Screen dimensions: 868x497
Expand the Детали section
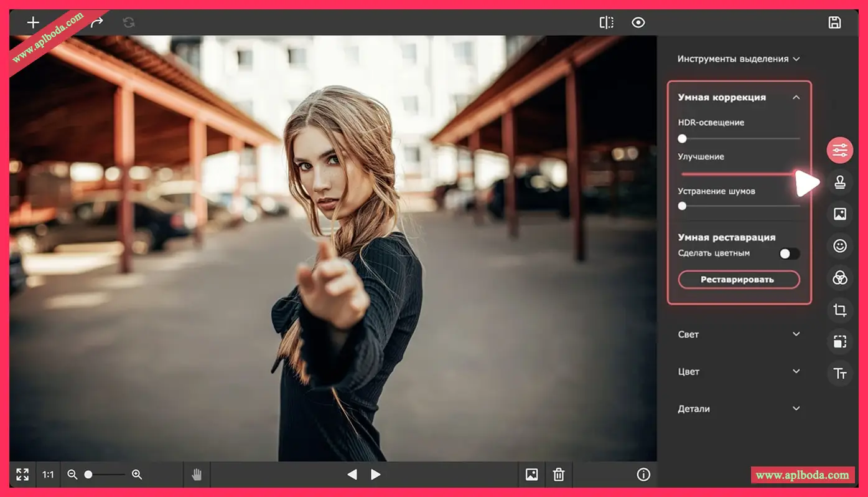click(x=738, y=409)
